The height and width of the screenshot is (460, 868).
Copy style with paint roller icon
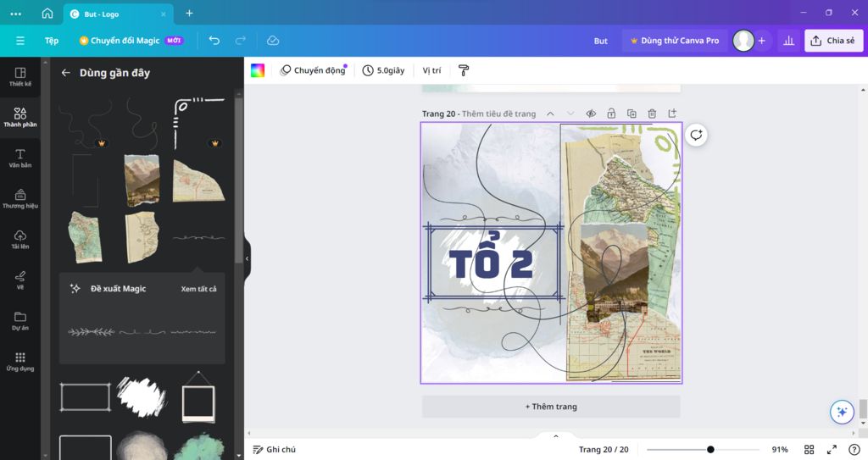tap(464, 70)
